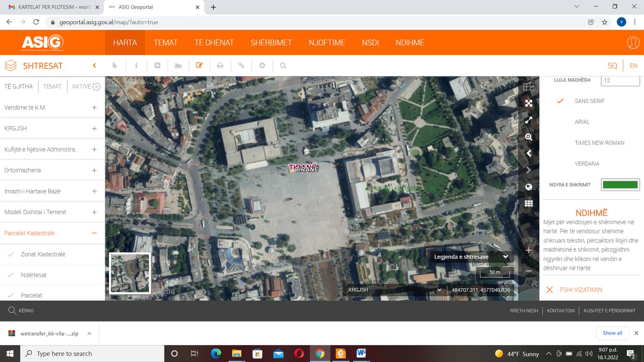Open the base map switcher icon
The height and width of the screenshot is (362, 644).
click(x=529, y=86)
